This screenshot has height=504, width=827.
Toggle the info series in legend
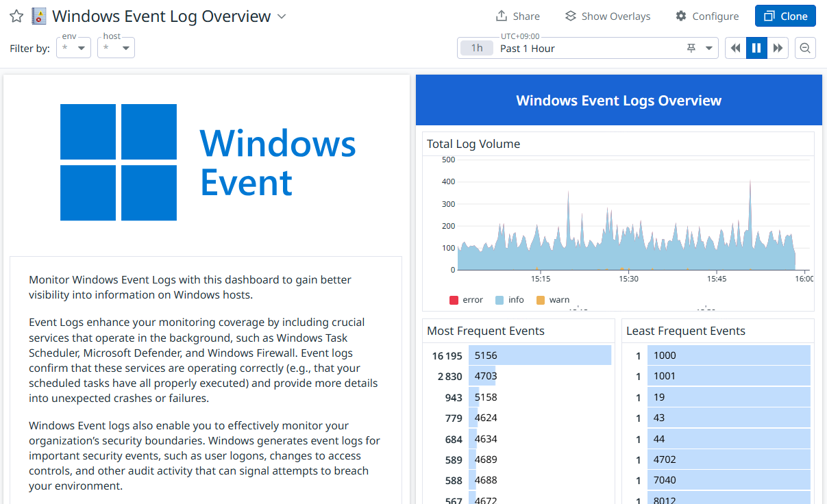coord(509,300)
